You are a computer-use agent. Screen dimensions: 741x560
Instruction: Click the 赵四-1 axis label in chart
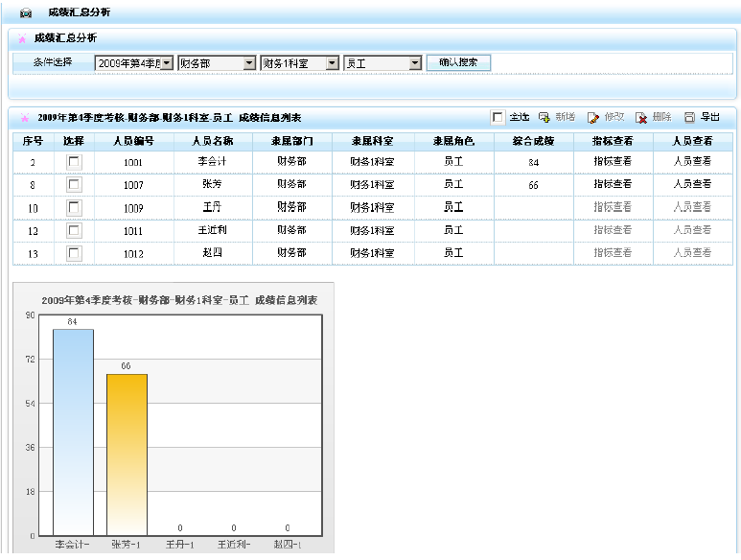click(x=288, y=545)
